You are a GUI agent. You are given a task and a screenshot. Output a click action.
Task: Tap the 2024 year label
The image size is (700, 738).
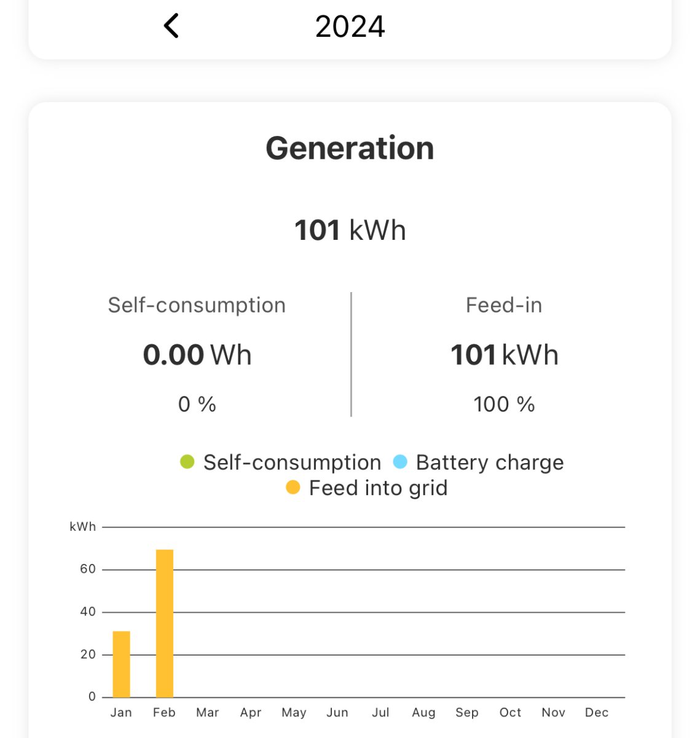(350, 26)
